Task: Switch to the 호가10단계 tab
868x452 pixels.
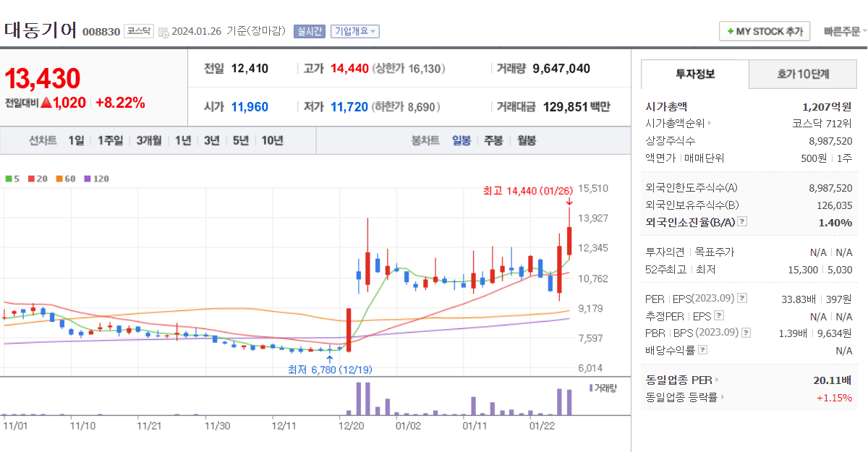Action: tap(803, 74)
